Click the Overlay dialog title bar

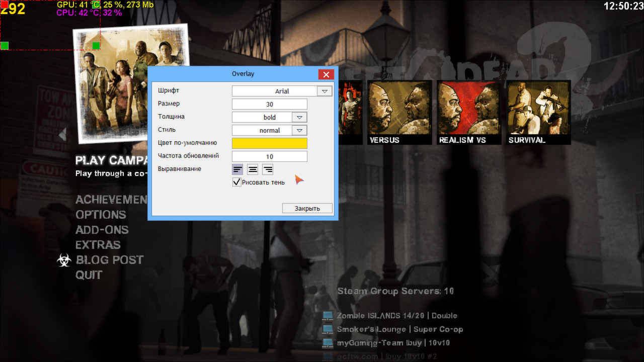[243, 74]
